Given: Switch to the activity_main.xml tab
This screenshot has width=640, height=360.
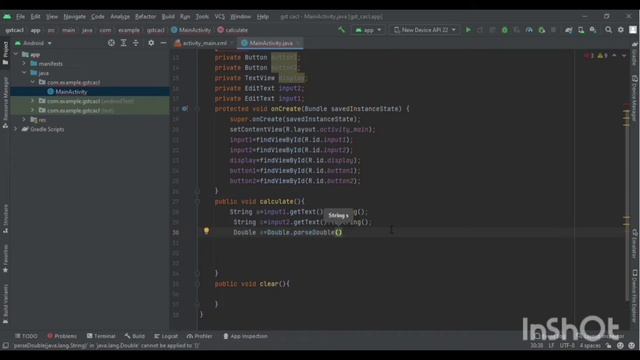Looking at the screenshot, I should [x=204, y=43].
